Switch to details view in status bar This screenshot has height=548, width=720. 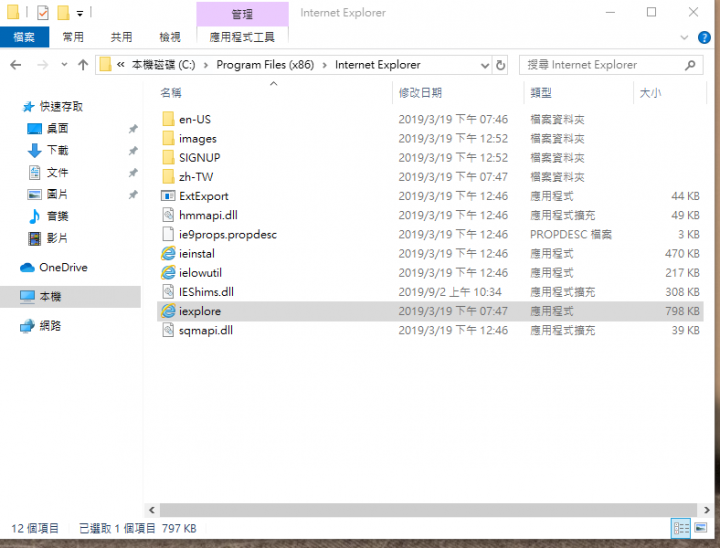click(x=681, y=528)
